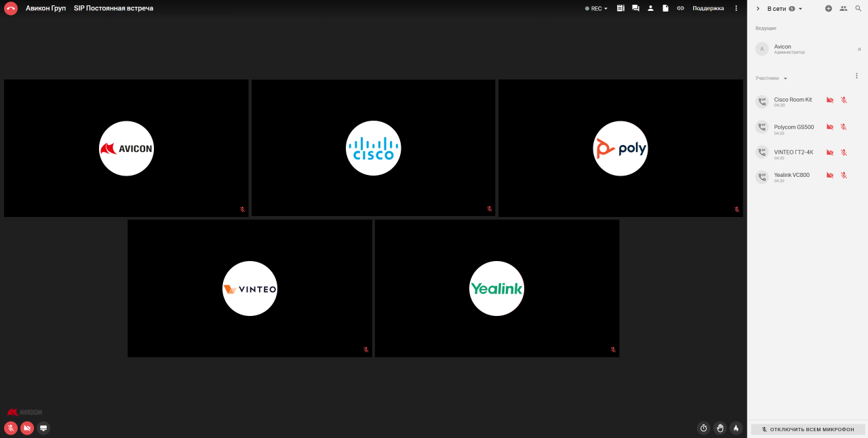The width and height of the screenshot is (868, 438).
Task: Toggle Polycom GS500 camera
Action: click(x=829, y=127)
